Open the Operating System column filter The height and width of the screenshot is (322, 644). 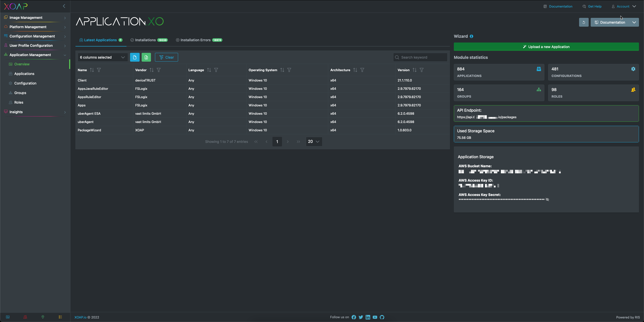pos(289,70)
